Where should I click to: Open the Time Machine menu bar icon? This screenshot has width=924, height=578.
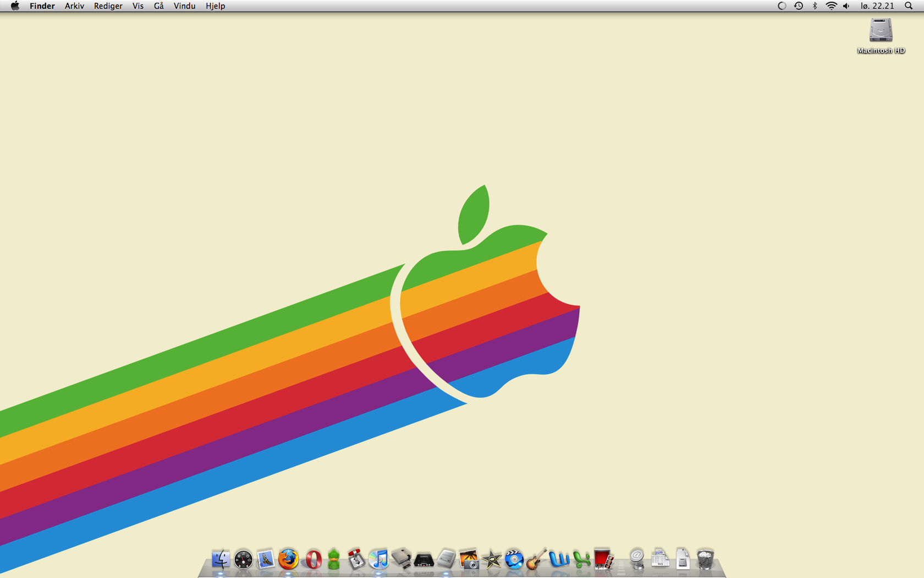tap(799, 6)
